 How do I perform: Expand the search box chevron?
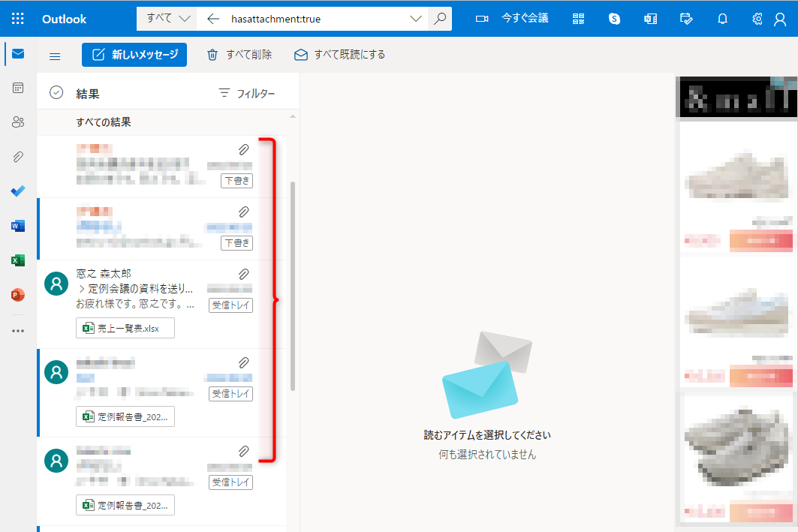416,18
